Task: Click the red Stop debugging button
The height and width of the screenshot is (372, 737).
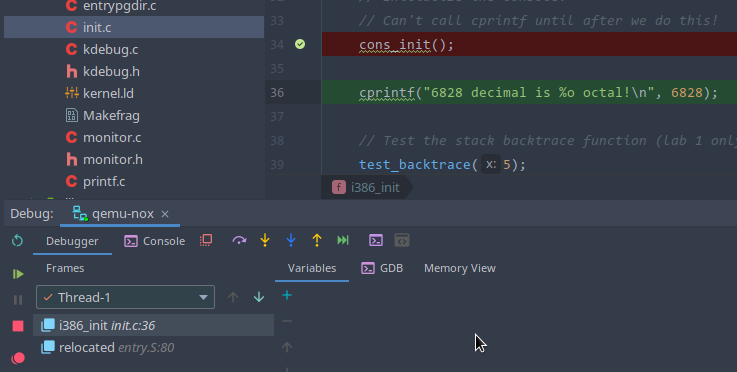Action: 18,326
